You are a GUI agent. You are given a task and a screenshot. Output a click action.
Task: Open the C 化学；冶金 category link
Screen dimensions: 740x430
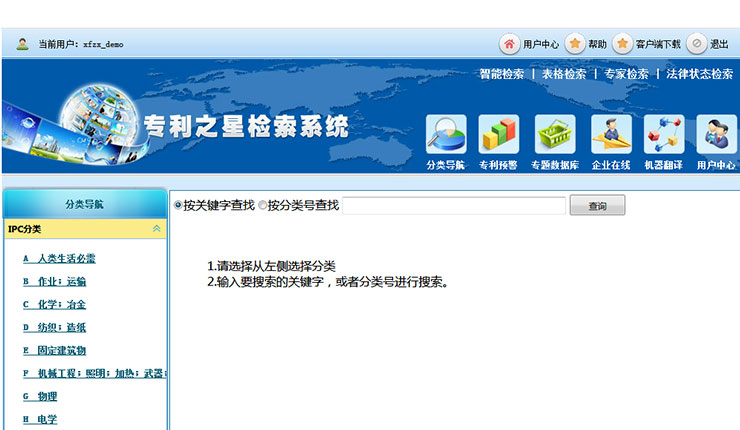pyautogui.click(x=54, y=304)
